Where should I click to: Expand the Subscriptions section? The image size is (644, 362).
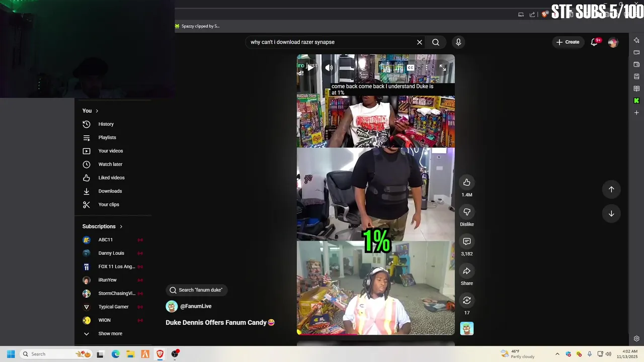[x=103, y=226]
